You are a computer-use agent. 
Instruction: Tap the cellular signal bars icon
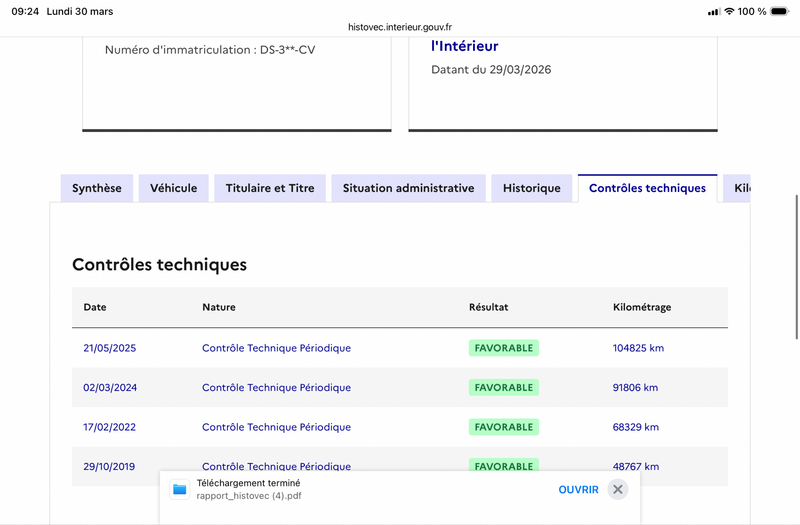pyautogui.click(x=713, y=12)
